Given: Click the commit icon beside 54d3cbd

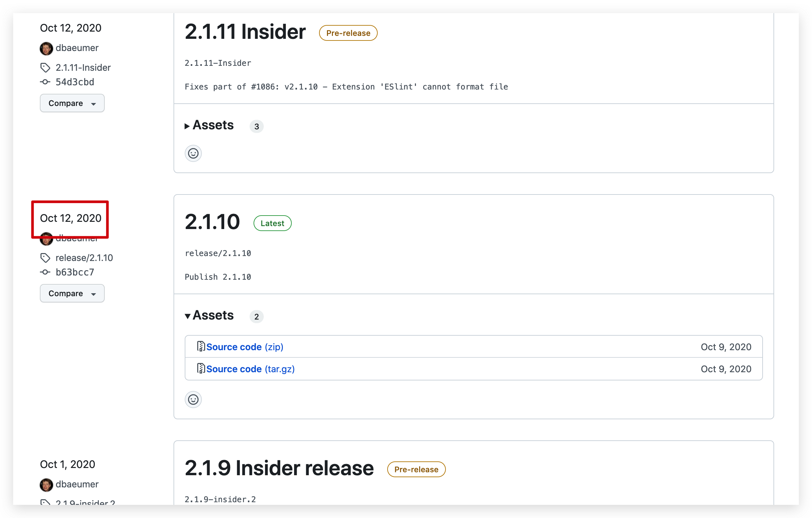Looking at the screenshot, I should (45, 82).
